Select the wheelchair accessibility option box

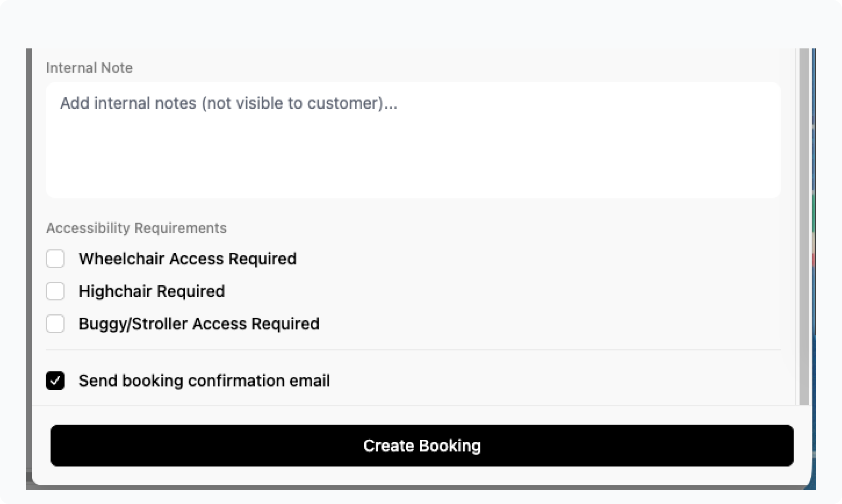55,259
